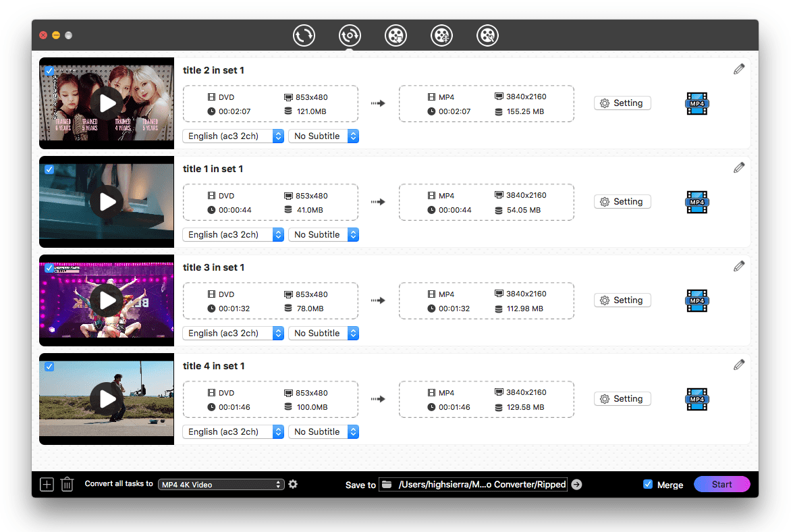791x532 pixels.
Task: Click pencil edit icon for title 2
Action: click(739, 69)
